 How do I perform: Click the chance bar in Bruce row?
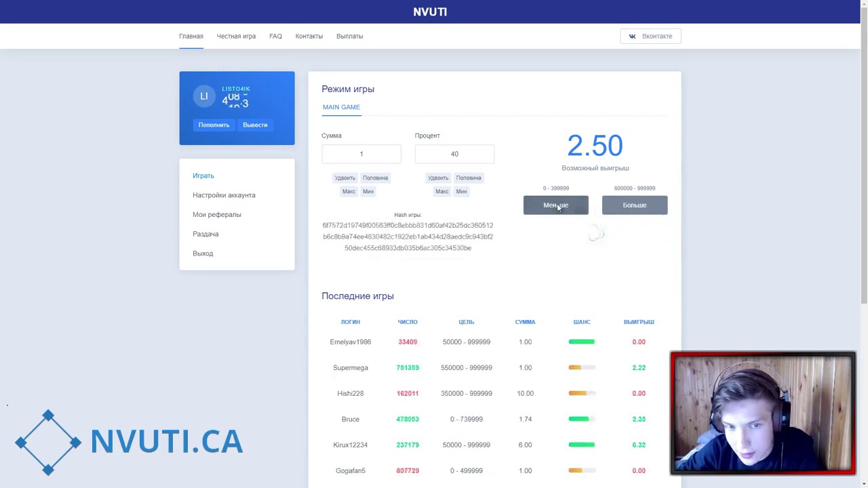click(x=582, y=420)
